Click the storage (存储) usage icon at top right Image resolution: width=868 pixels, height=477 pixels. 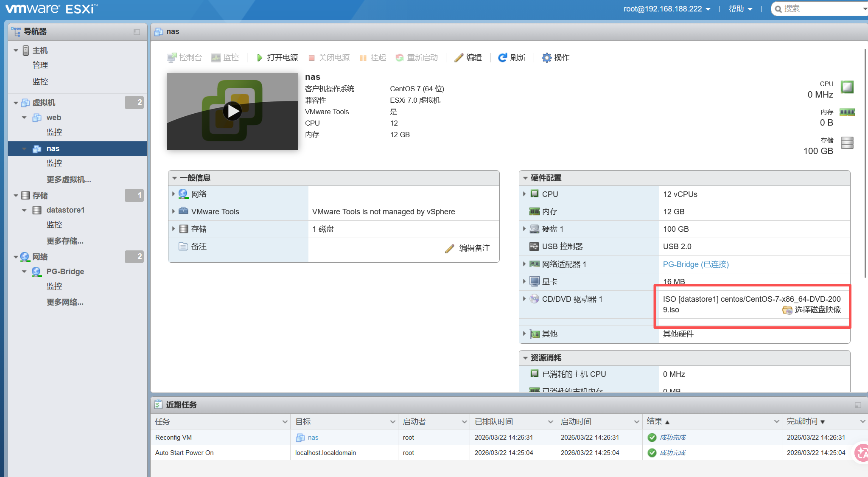click(847, 143)
